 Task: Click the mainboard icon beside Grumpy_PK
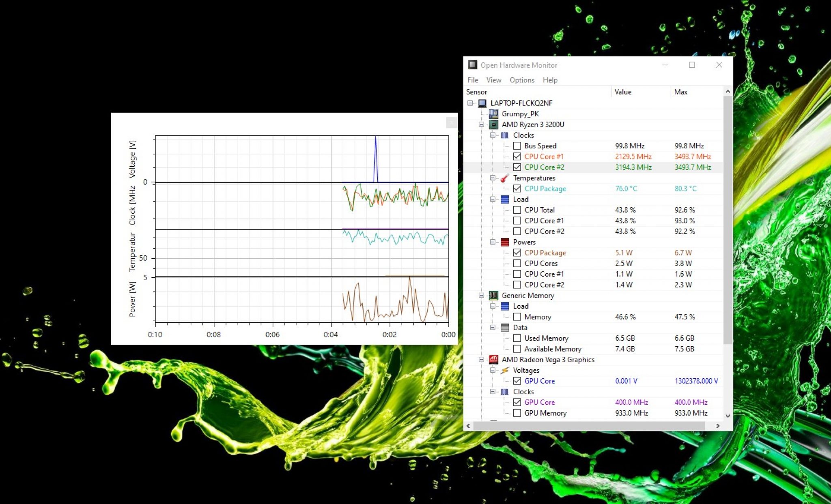494,114
